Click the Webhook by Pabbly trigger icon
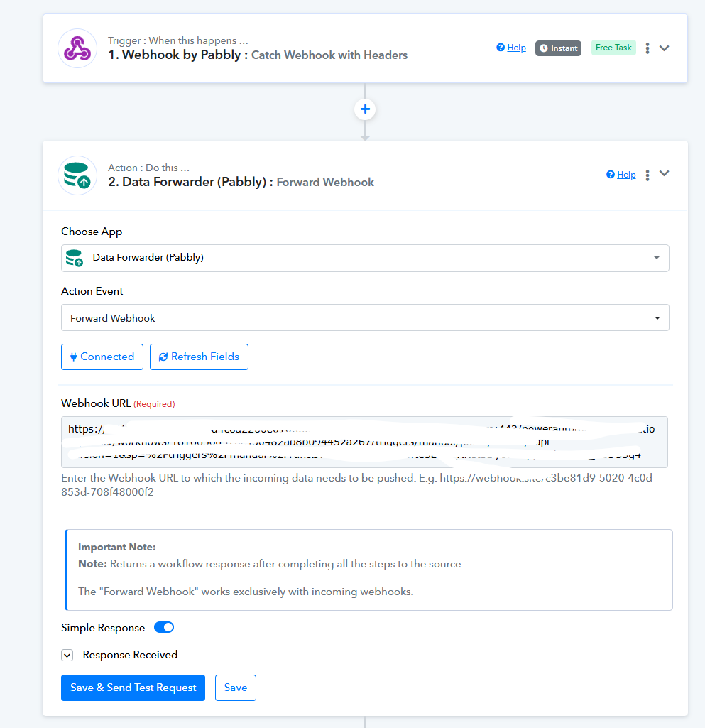This screenshot has width=705, height=728. pyautogui.click(x=77, y=48)
